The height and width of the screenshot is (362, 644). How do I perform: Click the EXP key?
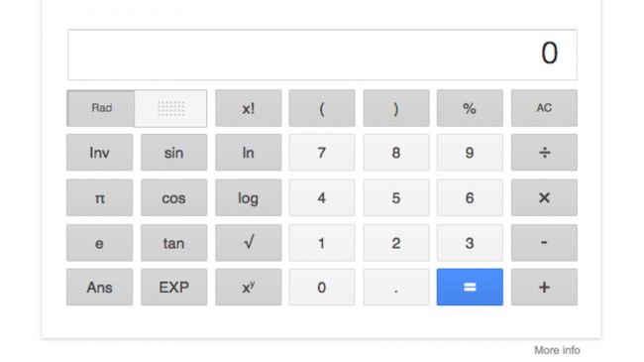[x=174, y=288]
